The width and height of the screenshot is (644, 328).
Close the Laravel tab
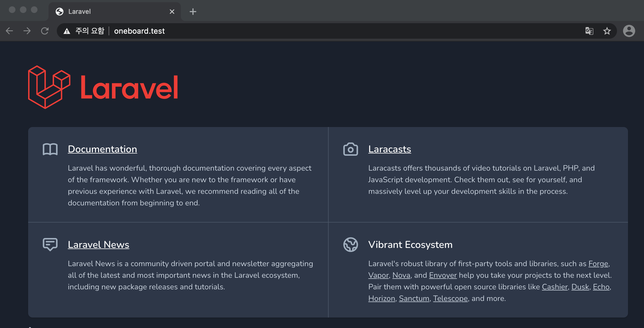(172, 12)
